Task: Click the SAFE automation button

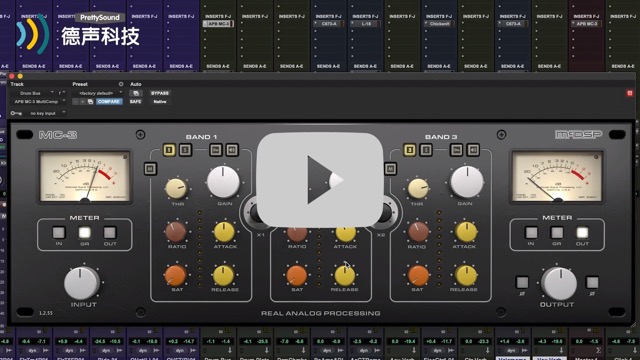Action: tap(136, 102)
